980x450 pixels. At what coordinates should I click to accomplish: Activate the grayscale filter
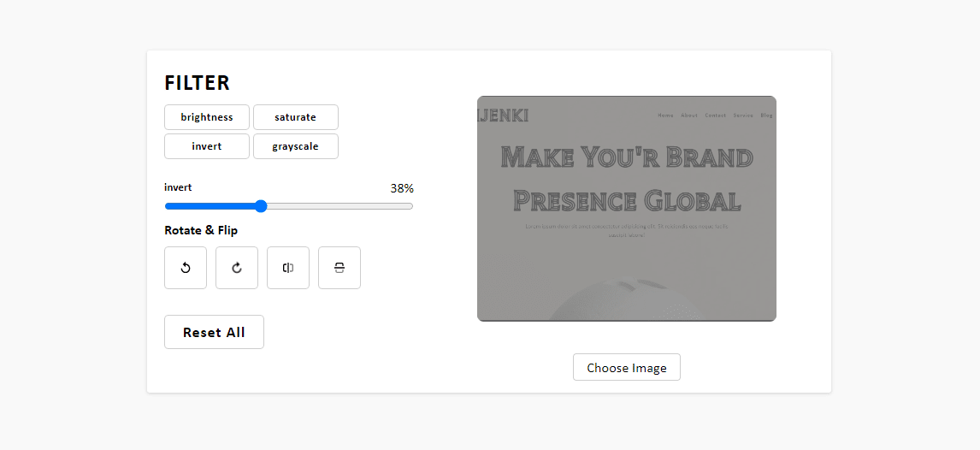point(296,146)
